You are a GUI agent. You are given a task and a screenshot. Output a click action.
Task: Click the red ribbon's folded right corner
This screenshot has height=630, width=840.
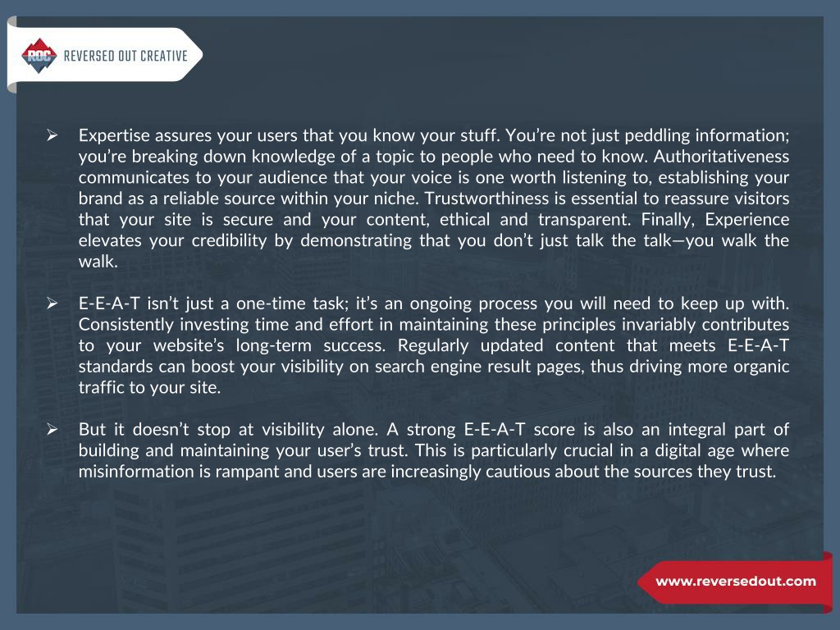point(828,583)
